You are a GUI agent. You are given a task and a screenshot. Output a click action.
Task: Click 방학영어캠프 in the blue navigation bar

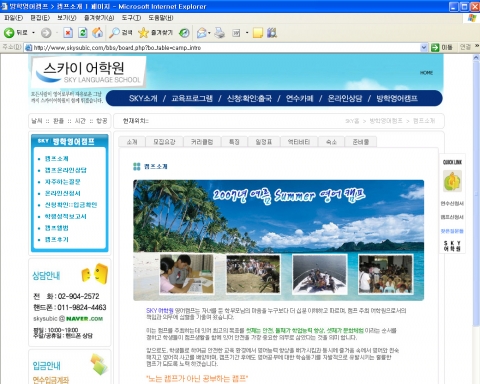point(397,98)
